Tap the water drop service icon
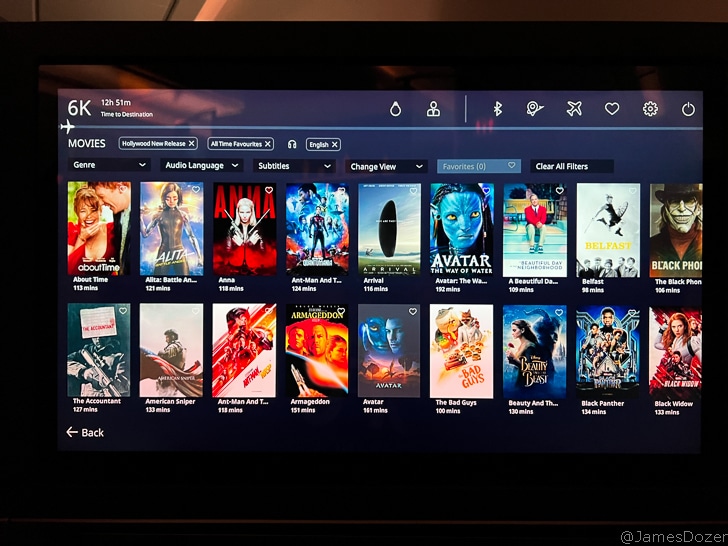Image resolution: width=728 pixels, height=546 pixels. pyautogui.click(x=395, y=109)
